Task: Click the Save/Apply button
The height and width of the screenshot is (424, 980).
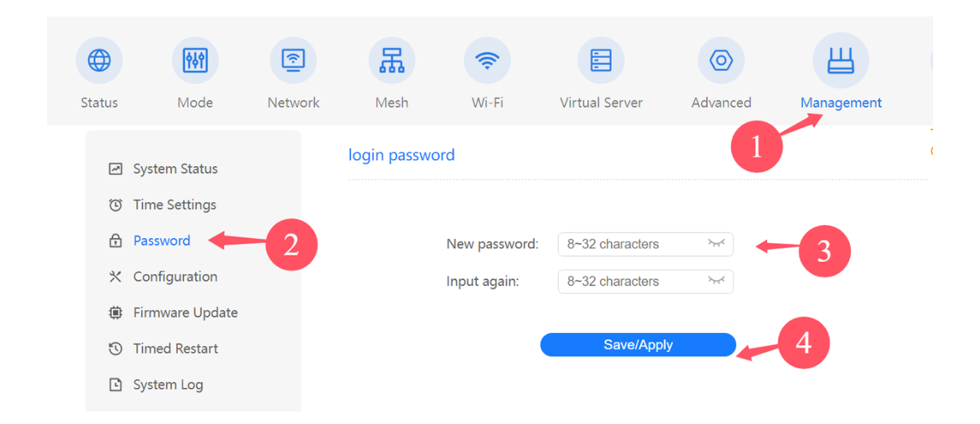Action: [638, 345]
